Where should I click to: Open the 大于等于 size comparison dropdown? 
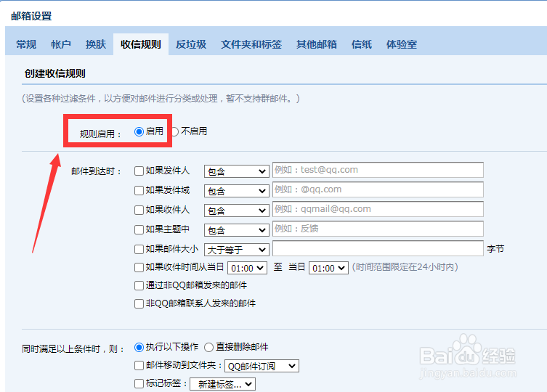tap(237, 250)
